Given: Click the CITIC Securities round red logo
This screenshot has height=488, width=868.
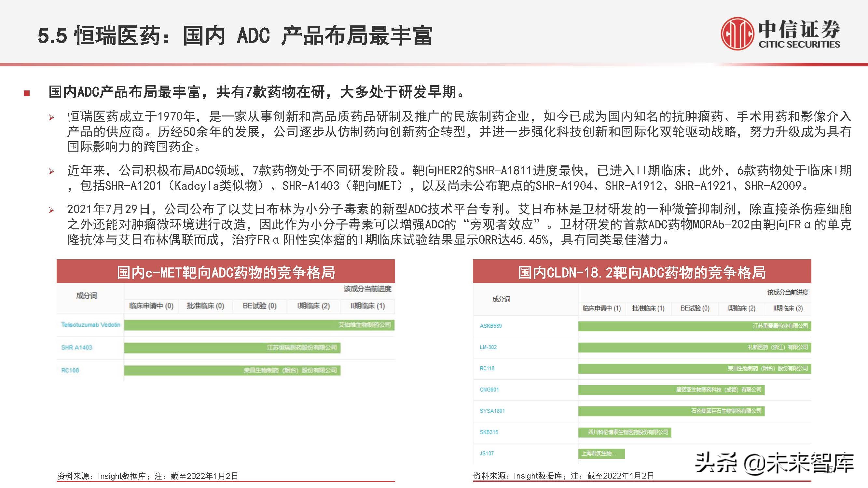Looking at the screenshot, I should (737, 33).
